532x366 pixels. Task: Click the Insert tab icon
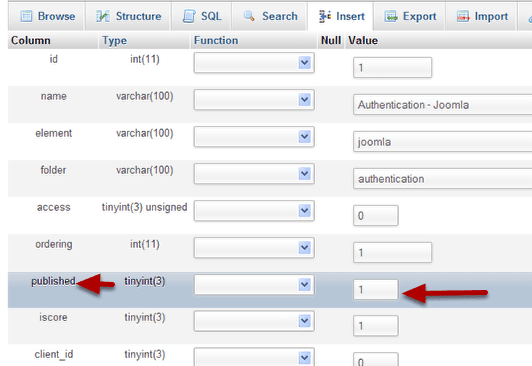tap(325, 16)
